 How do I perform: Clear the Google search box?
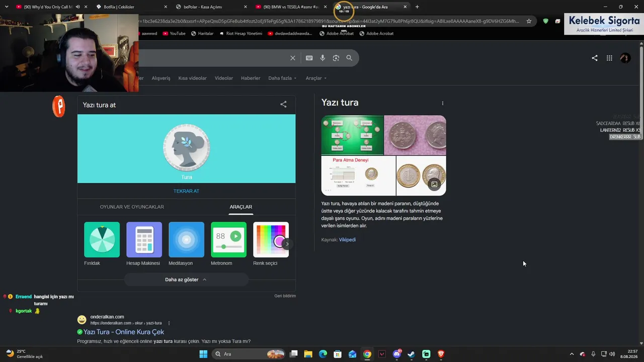click(x=293, y=58)
